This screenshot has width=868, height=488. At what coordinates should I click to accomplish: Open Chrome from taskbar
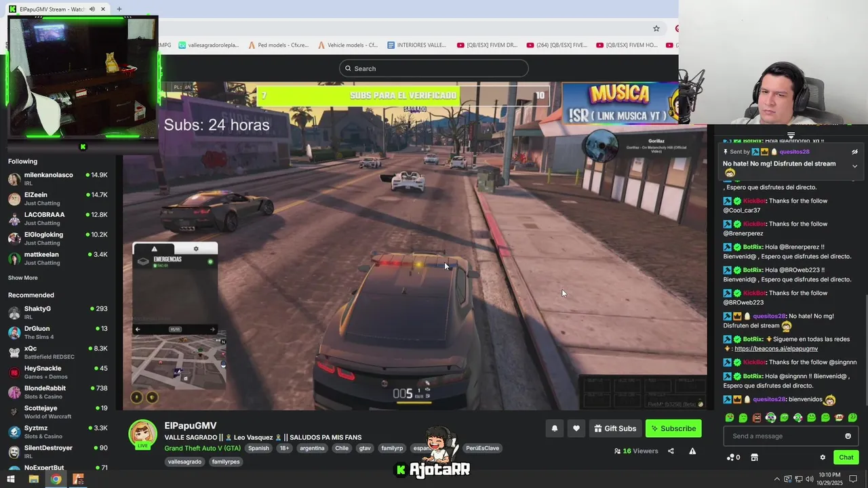[x=56, y=479]
